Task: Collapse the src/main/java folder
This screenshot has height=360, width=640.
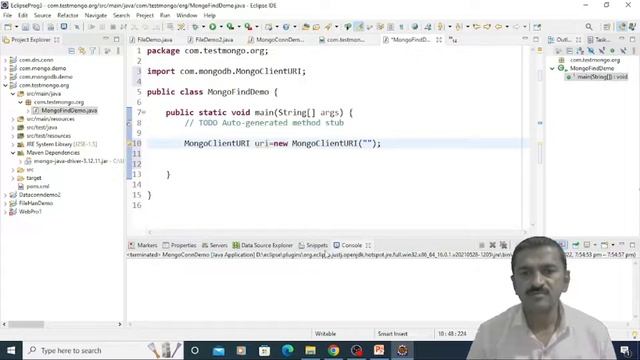Action: point(13,94)
